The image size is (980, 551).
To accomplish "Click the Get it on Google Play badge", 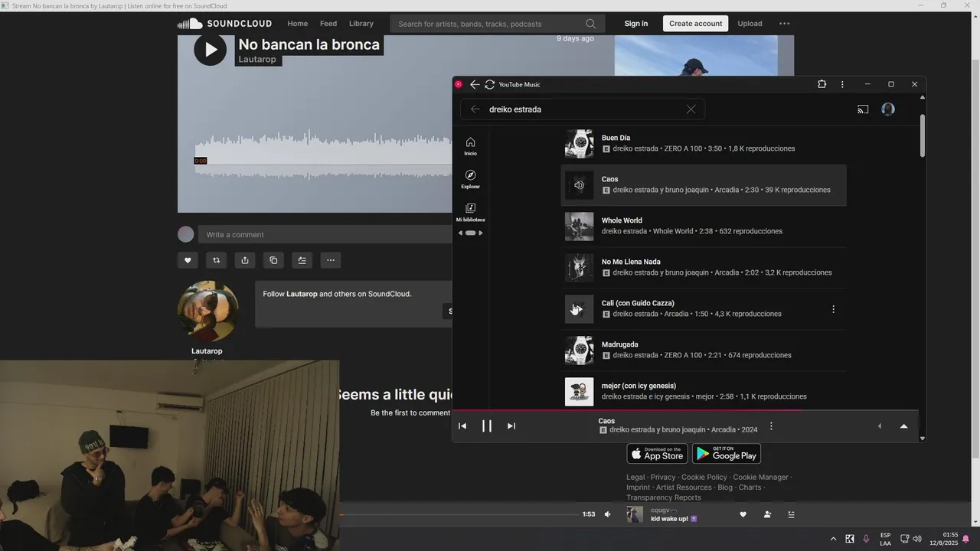I will (x=726, y=453).
